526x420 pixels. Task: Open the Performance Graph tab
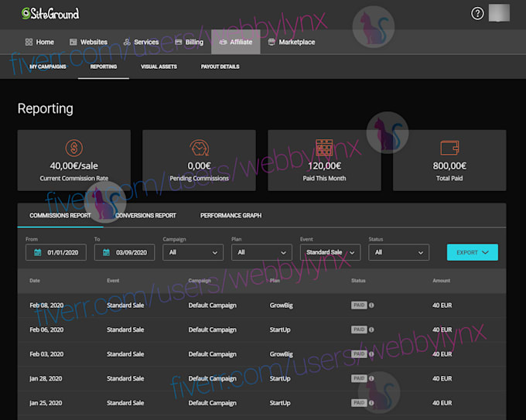231,215
